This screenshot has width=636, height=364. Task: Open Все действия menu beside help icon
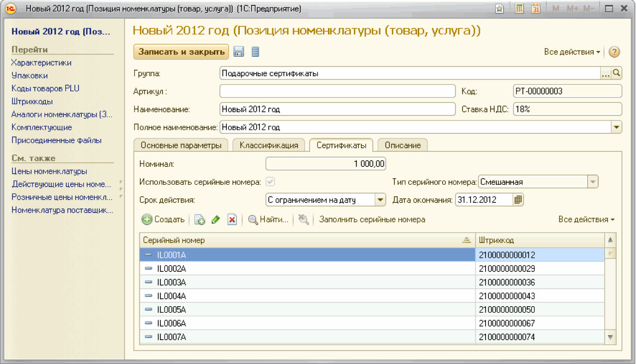tap(572, 52)
